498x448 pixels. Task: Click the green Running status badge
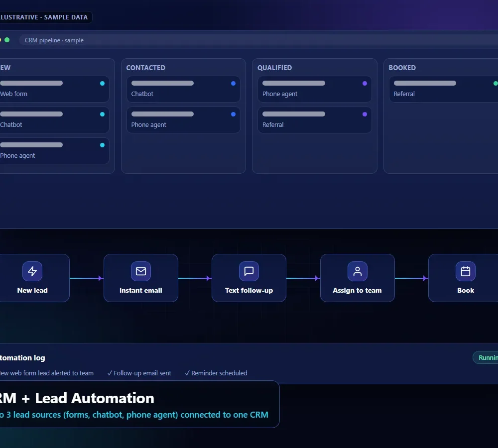coord(486,357)
